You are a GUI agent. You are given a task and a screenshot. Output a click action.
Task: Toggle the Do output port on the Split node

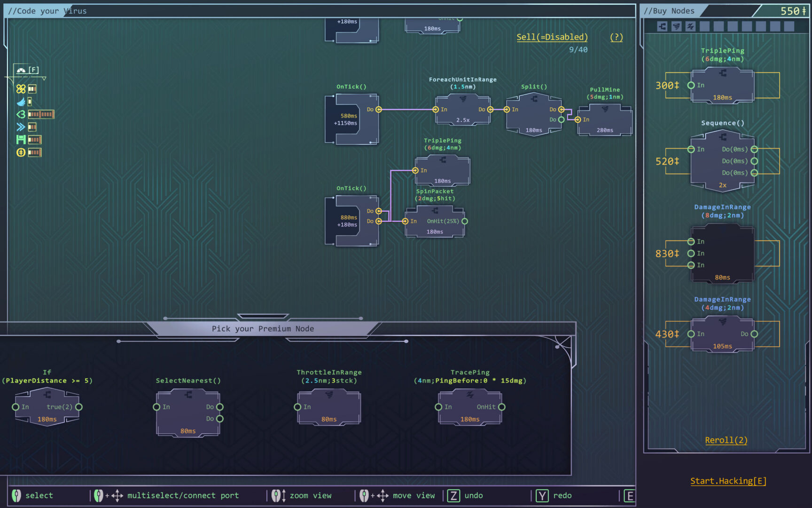(562, 109)
